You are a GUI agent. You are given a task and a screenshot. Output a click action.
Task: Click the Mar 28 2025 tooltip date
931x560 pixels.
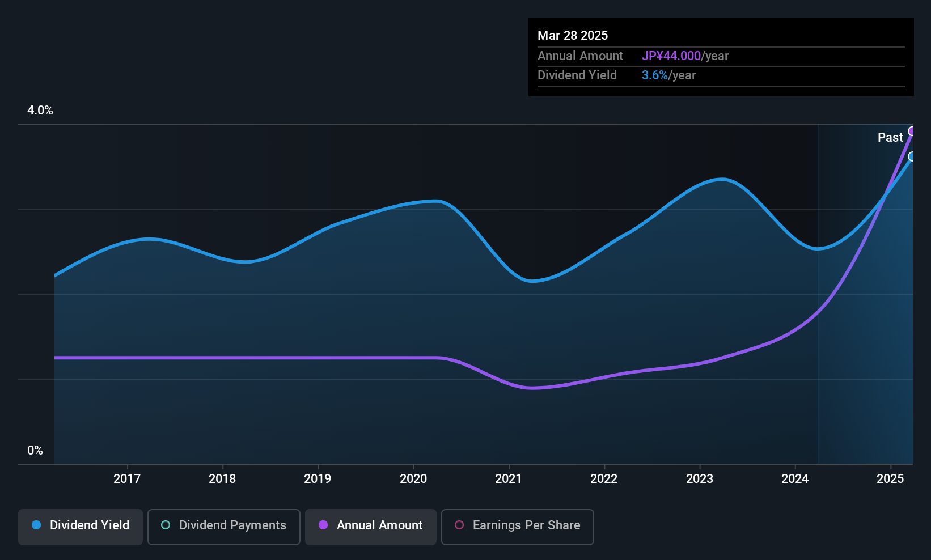(x=573, y=36)
